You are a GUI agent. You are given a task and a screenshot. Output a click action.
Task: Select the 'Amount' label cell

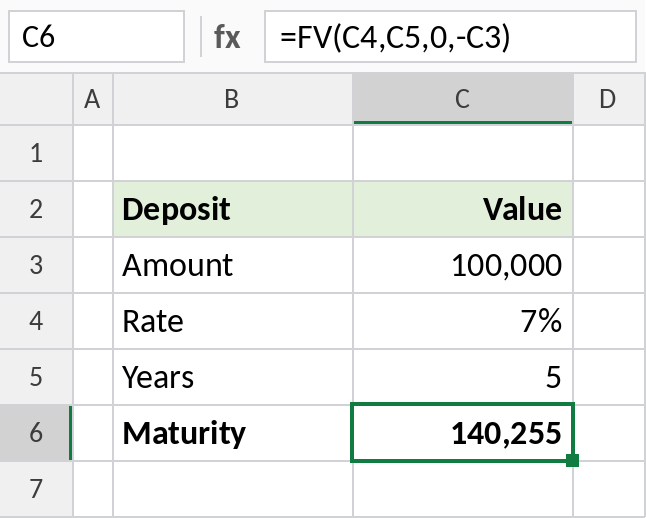[x=233, y=265]
